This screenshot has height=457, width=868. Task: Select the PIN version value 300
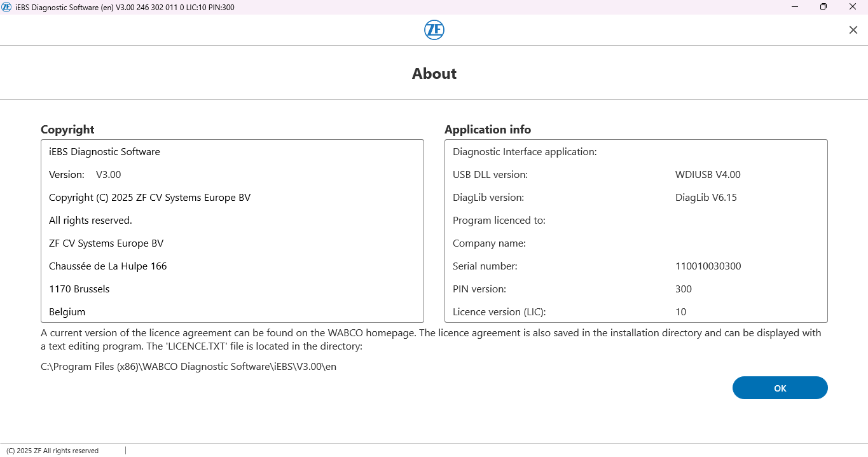(684, 289)
